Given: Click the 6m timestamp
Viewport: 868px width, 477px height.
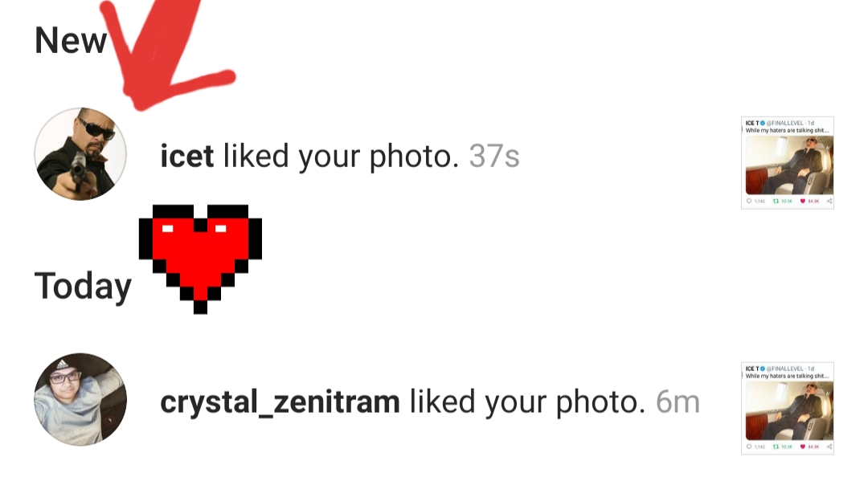Looking at the screenshot, I should coord(678,402).
